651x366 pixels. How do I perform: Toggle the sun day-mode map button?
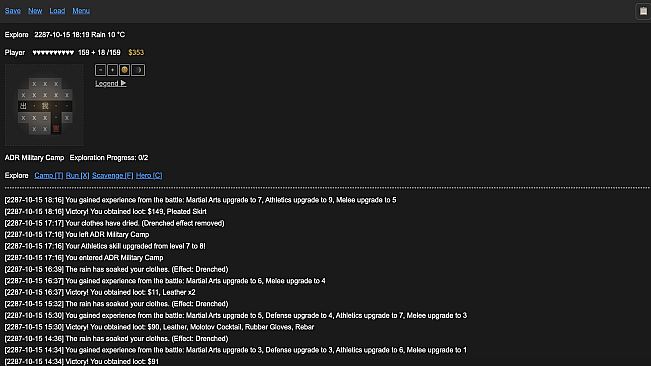click(124, 70)
